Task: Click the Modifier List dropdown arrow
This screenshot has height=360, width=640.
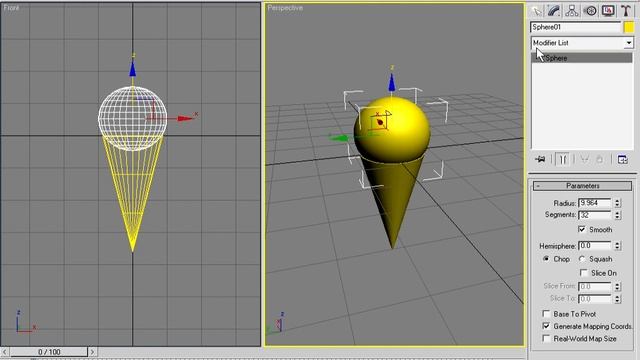Action: pos(629,43)
